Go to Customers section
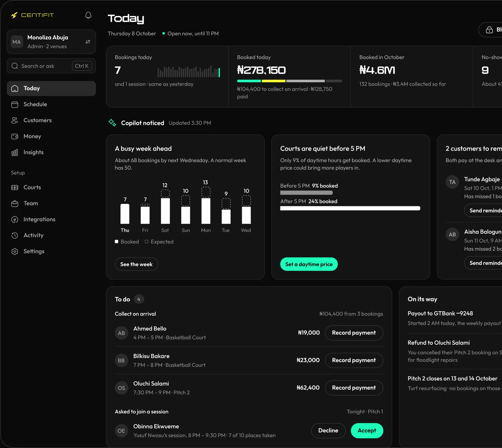The height and width of the screenshot is (448, 502). 51,120
